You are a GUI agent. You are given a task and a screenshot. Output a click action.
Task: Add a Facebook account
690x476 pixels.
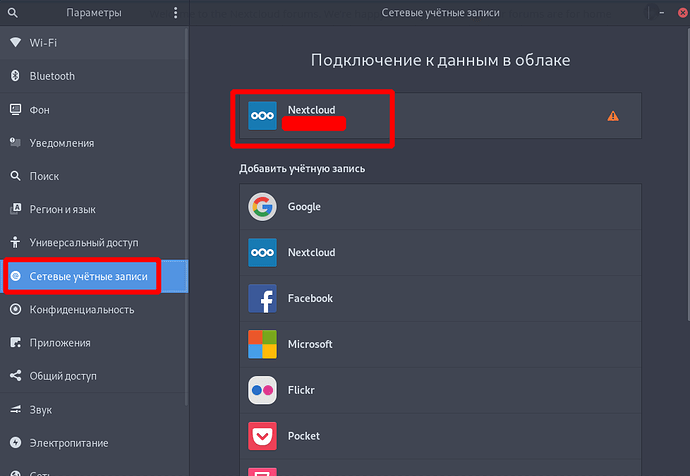(440, 298)
